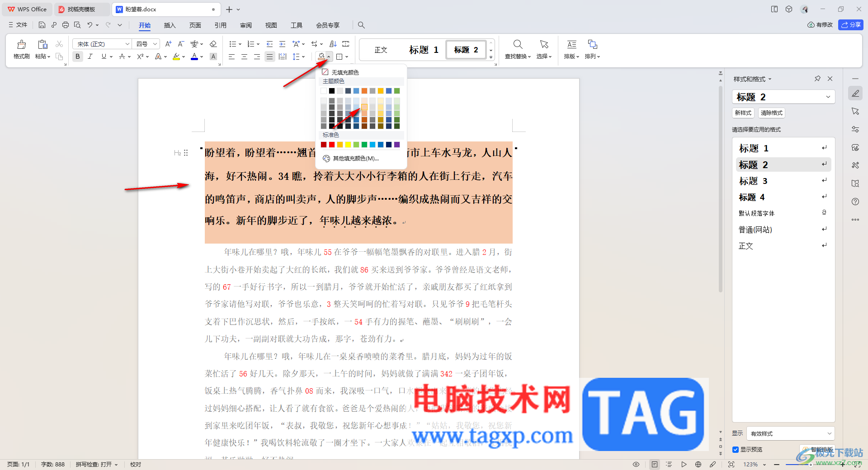Click the 分享 share button

point(850,25)
